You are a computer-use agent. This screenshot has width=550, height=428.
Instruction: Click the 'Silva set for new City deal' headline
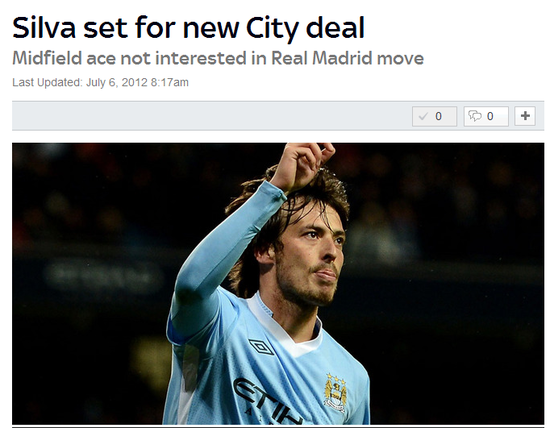(189, 28)
